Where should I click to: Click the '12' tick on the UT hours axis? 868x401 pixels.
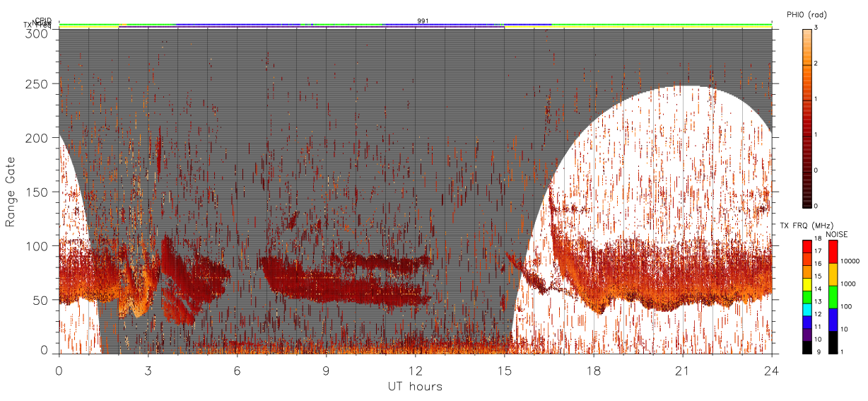[x=415, y=370]
